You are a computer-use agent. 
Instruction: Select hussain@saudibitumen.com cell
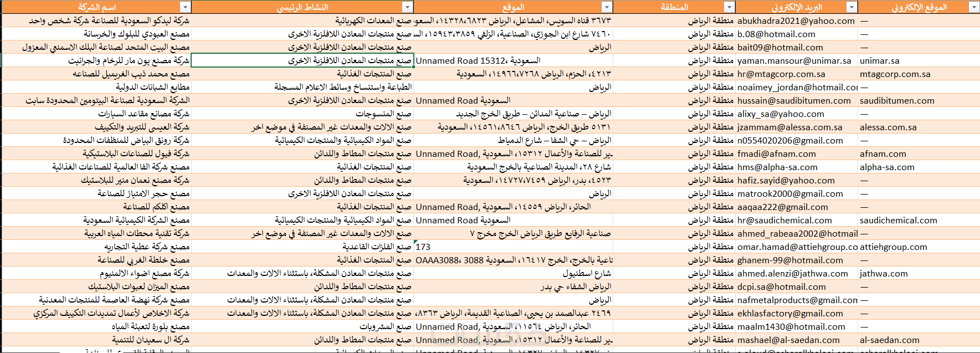(x=797, y=100)
